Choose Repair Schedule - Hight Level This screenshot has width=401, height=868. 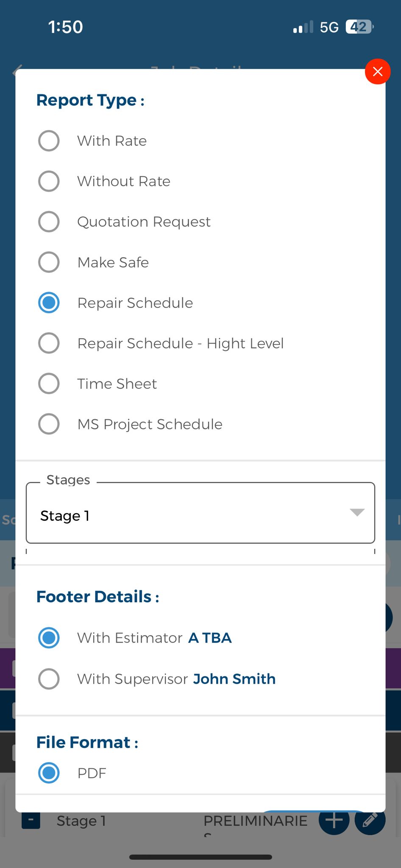pyautogui.click(x=49, y=343)
